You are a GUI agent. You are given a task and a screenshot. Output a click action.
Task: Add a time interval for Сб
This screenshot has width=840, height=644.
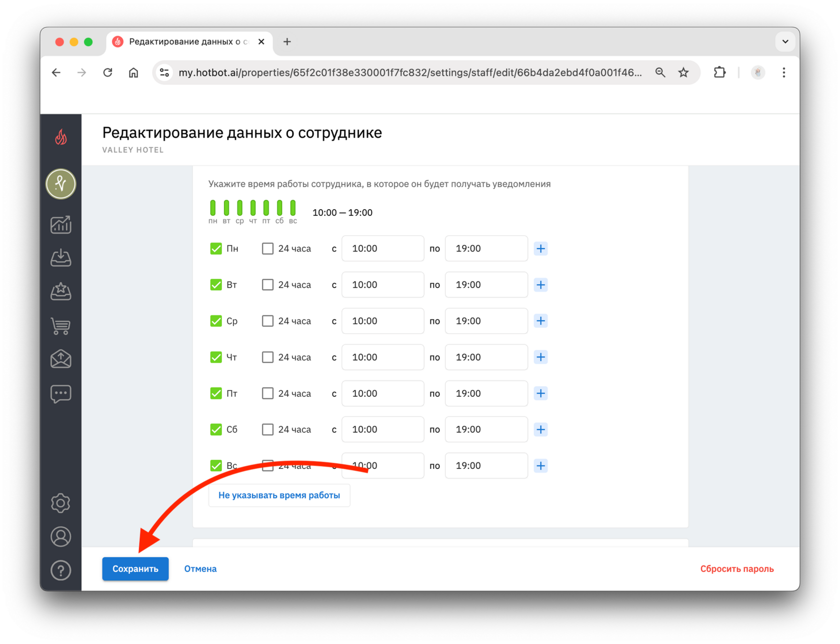coord(540,429)
